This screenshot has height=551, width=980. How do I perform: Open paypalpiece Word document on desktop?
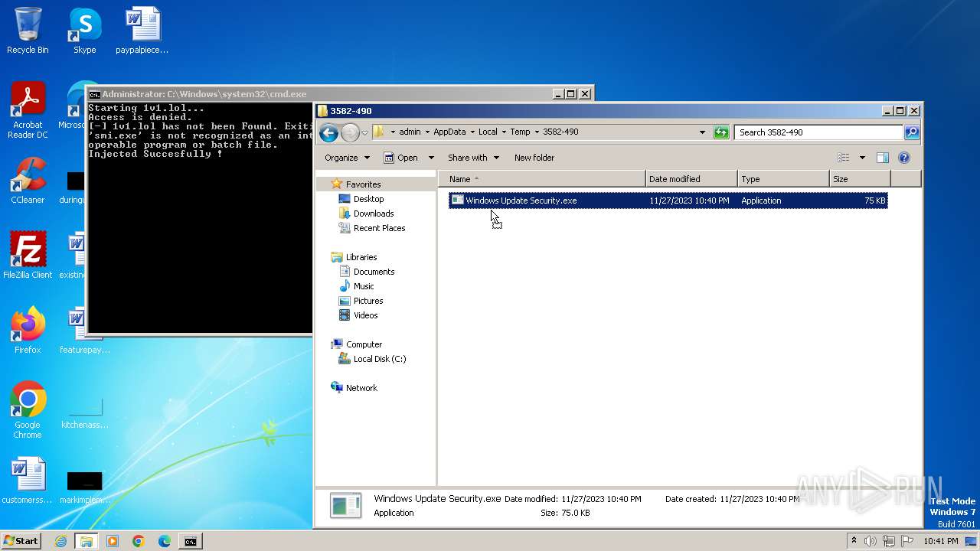[142, 31]
